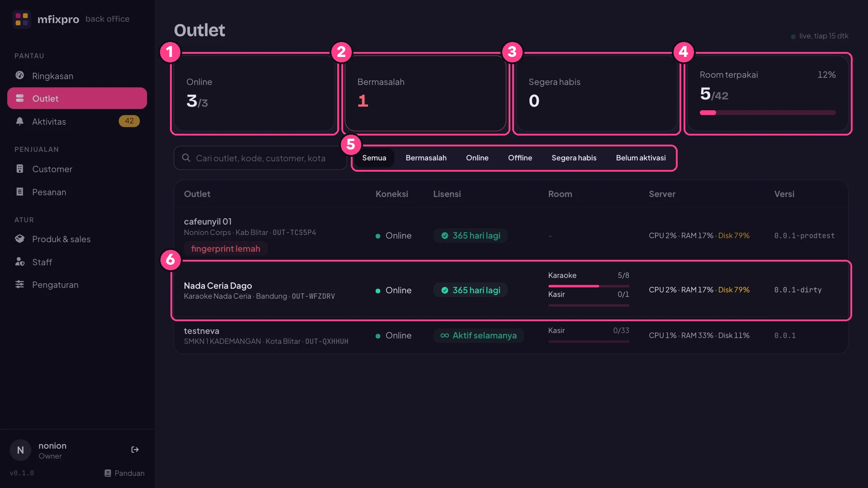The height and width of the screenshot is (488, 868).
Task: Click the Segera habis summary card
Action: [x=596, y=94]
